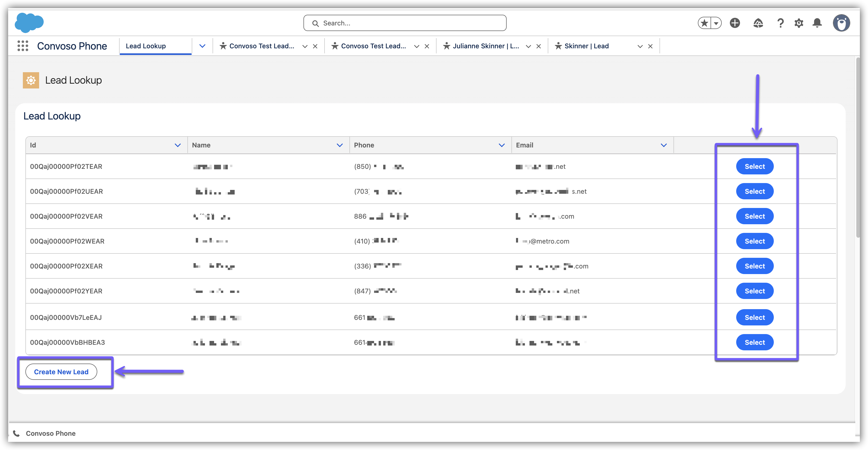The width and height of the screenshot is (868, 450).
Task: Close the Skinner | Lead tab
Action: pyautogui.click(x=650, y=46)
